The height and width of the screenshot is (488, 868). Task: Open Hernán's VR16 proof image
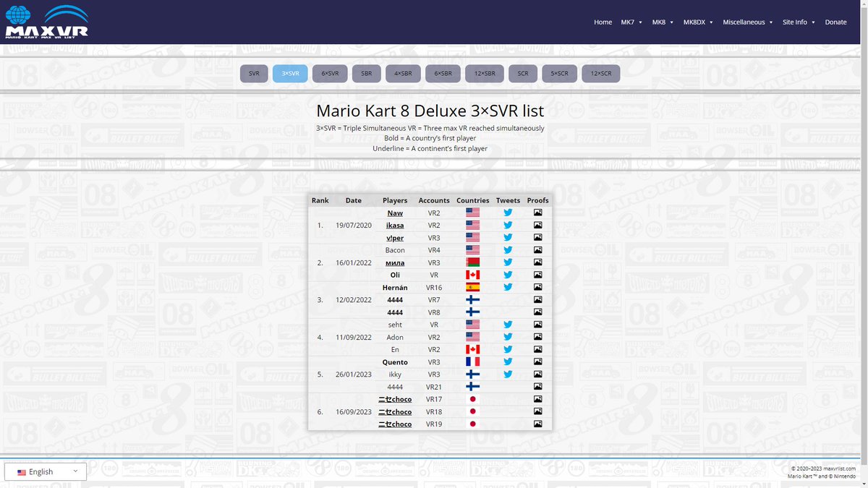(x=537, y=287)
